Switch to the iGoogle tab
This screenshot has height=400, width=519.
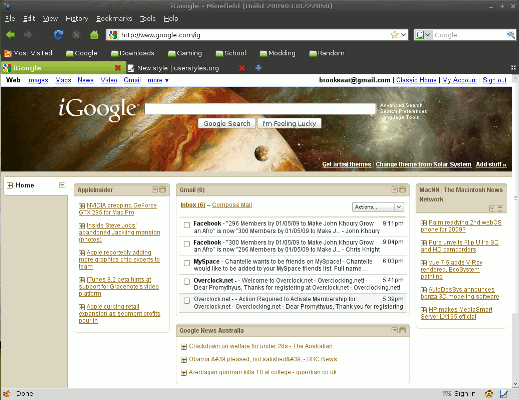click(62, 68)
